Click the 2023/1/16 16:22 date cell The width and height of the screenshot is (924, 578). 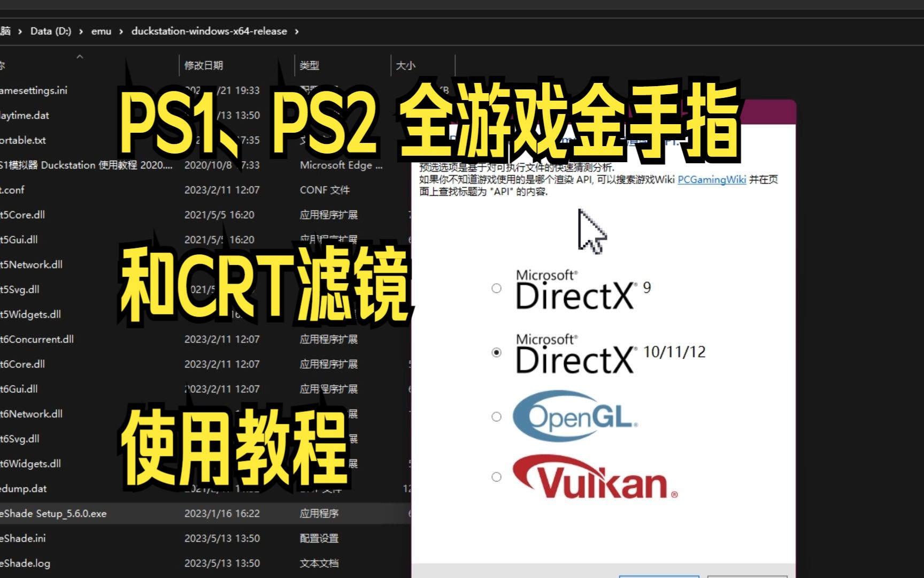(222, 513)
